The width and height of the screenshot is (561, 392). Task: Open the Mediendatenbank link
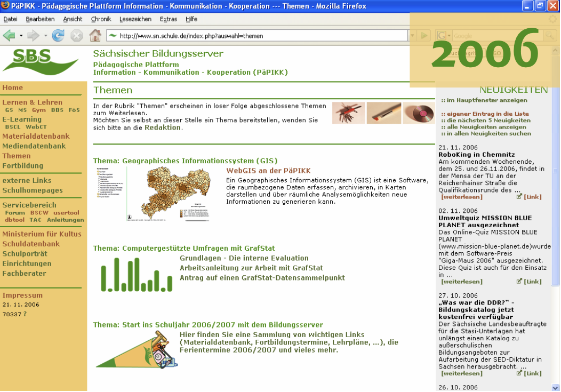34,146
